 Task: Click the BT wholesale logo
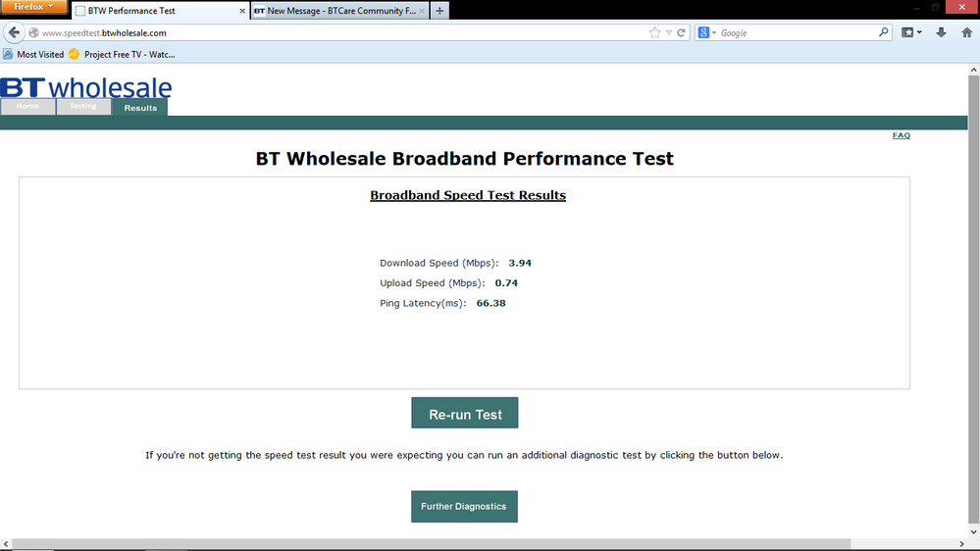(x=85, y=87)
